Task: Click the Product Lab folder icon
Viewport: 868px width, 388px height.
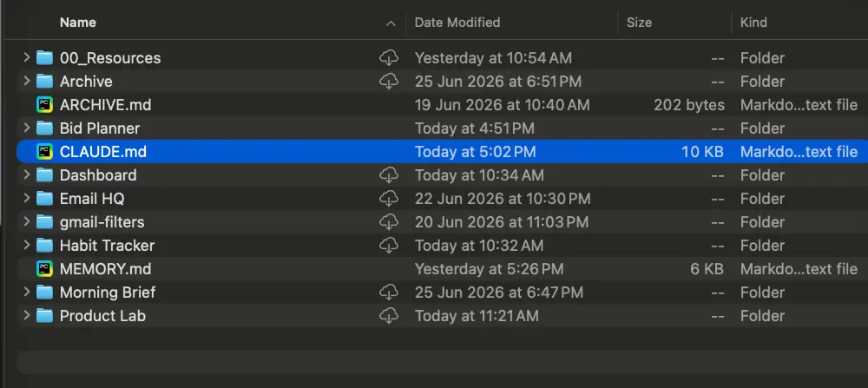Action: coord(44,316)
